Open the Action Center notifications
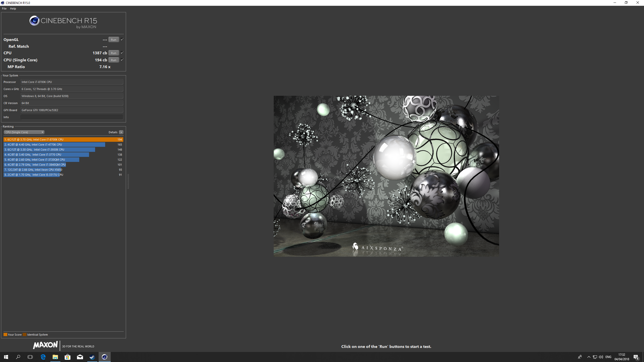The width and height of the screenshot is (644, 362). [x=636, y=357]
